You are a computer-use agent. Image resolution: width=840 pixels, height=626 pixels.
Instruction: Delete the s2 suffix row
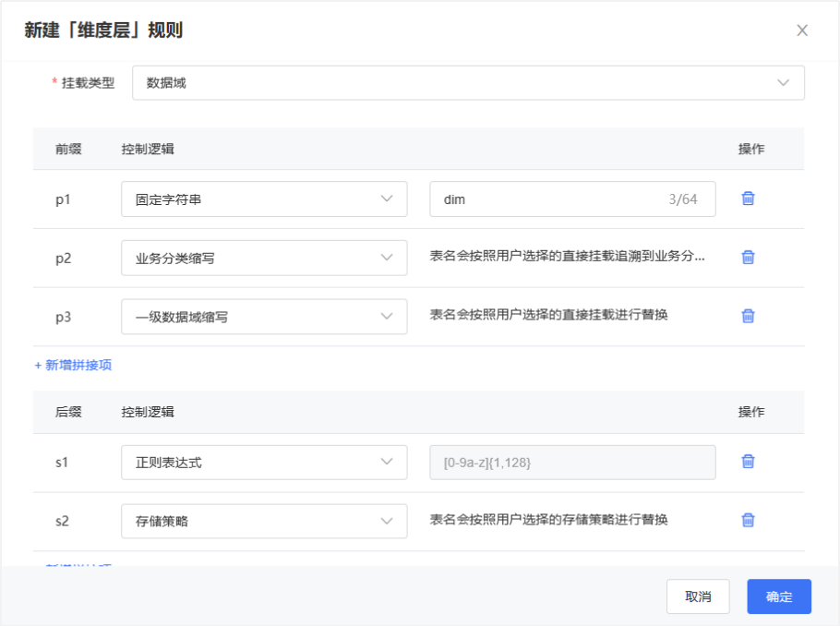coord(748,520)
